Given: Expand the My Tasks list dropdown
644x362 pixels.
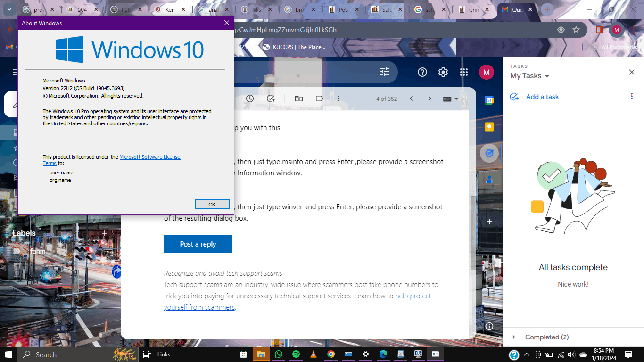Looking at the screenshot, I should (530, 76).
